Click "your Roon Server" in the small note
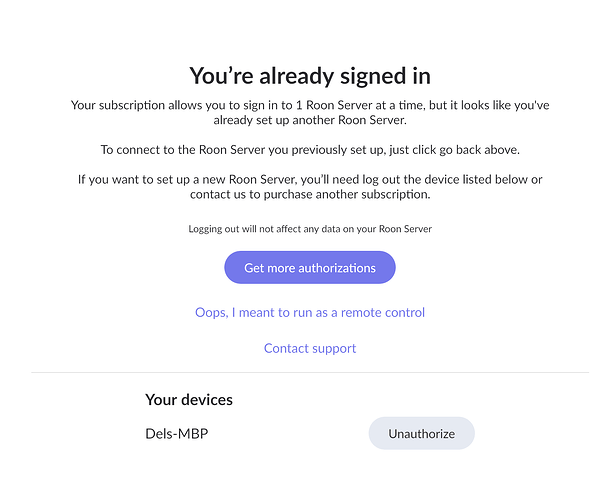The width and height of the screenshot is (611, 500). [396, 229]
